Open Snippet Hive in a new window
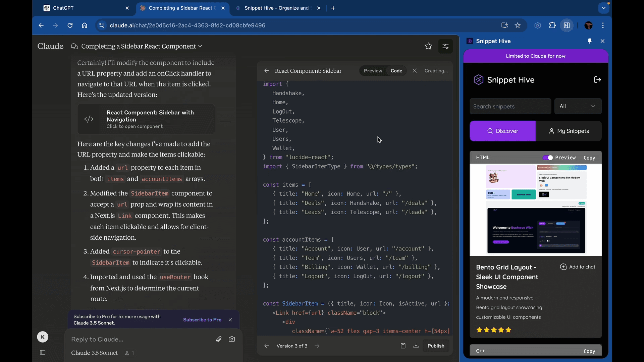The image size is (644, 362). click(598, 79)
